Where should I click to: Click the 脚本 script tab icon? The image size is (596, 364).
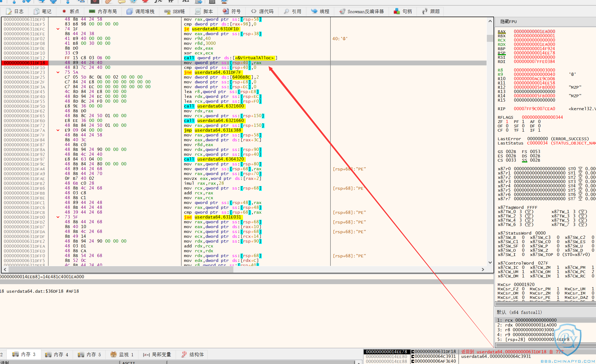(x=198, y=12)
